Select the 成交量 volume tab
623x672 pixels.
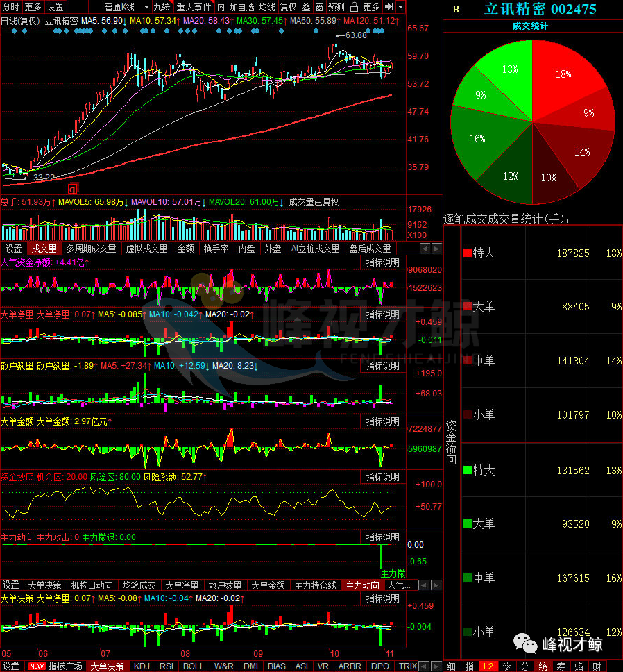[44, 249]
